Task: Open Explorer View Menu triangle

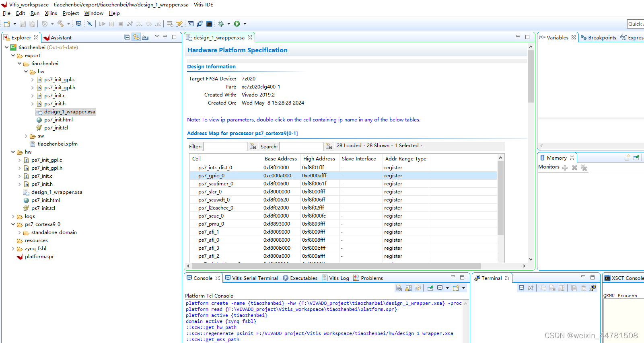Action: [156, 37]
